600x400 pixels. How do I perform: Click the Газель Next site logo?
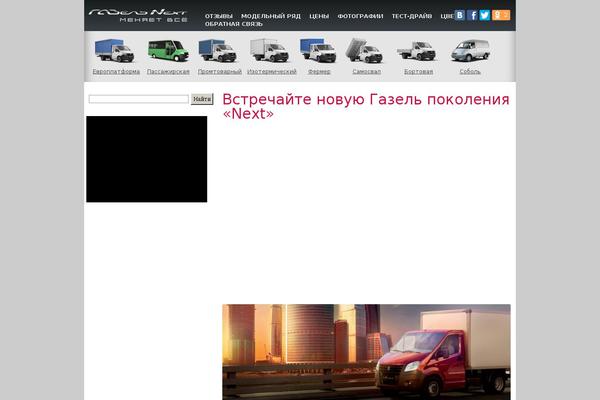point(138,15)
